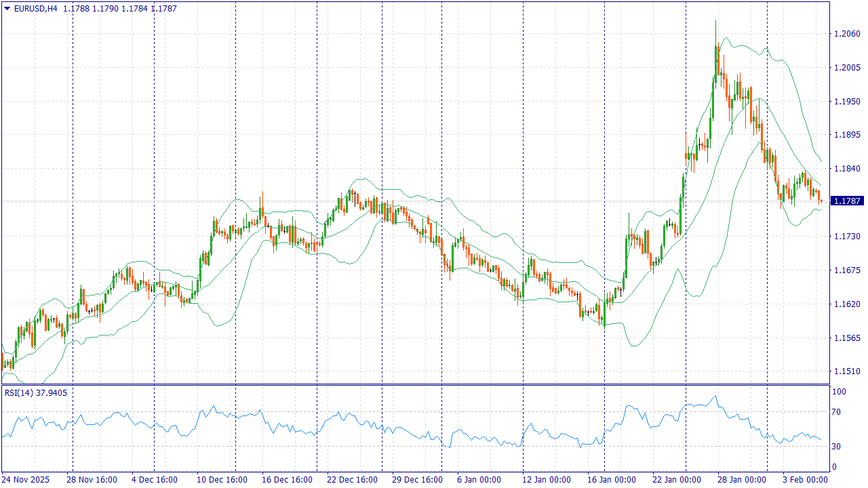Click the 1.1730 price scale label
868x488 pixels.
coord(846,237)
